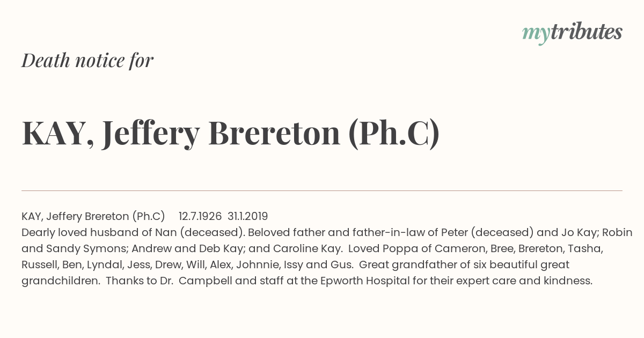Click "Andrew and Deb Kay" text
The width and height of the screenshot is (644, 338).
[x=177, y=248]
